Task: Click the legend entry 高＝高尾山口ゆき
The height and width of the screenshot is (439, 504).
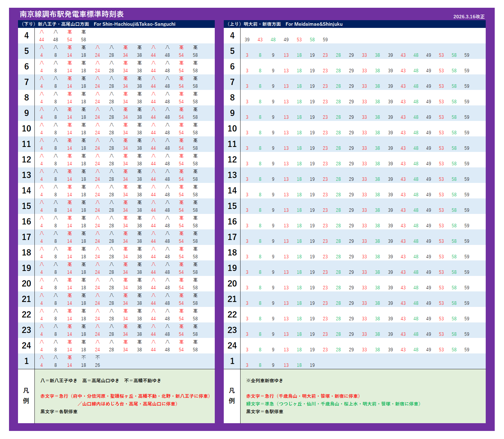Action: (101, 381)
